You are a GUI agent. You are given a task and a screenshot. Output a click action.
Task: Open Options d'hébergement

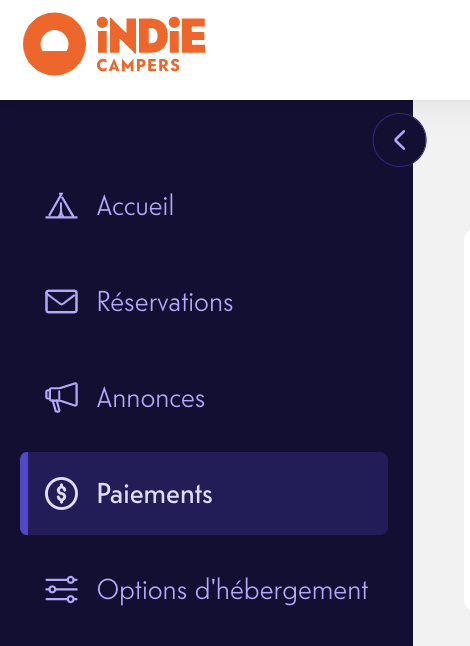(233, 590)
